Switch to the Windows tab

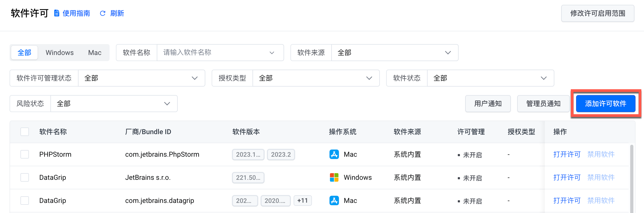point(60,53)
